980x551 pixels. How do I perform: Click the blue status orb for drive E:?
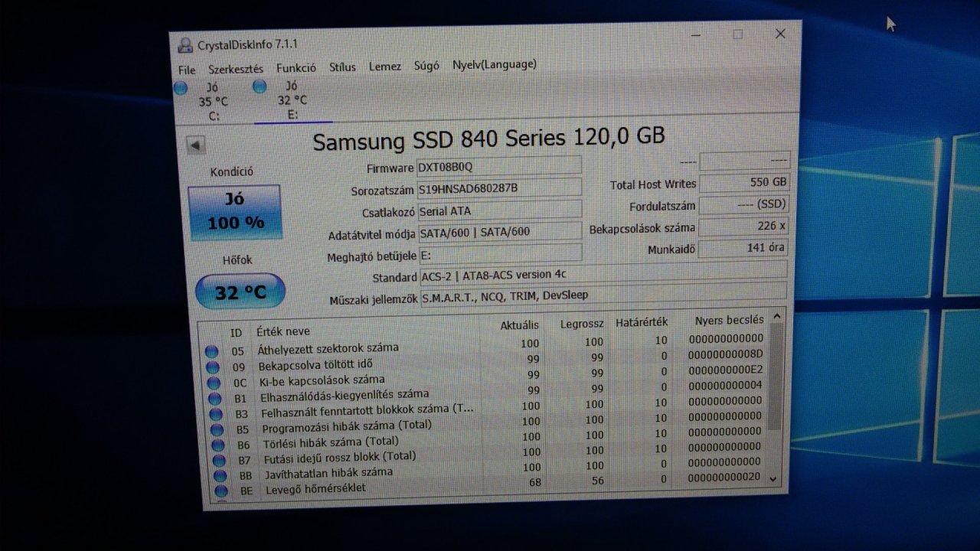click(x=260, y=86)
